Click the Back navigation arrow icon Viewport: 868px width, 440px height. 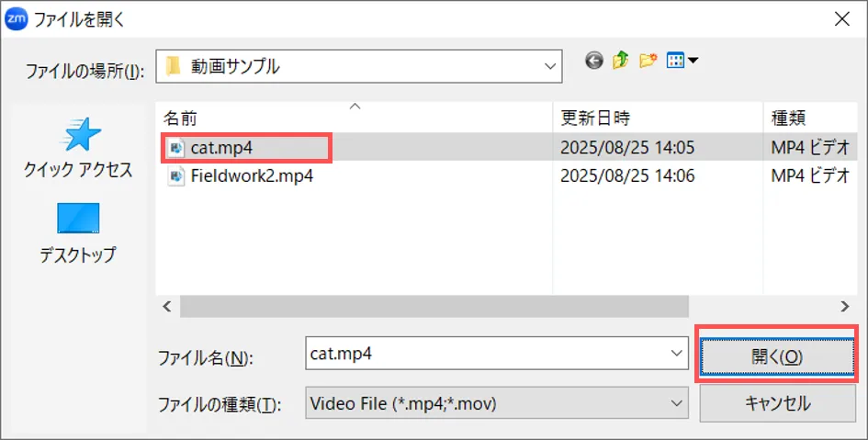coord(594,62)
